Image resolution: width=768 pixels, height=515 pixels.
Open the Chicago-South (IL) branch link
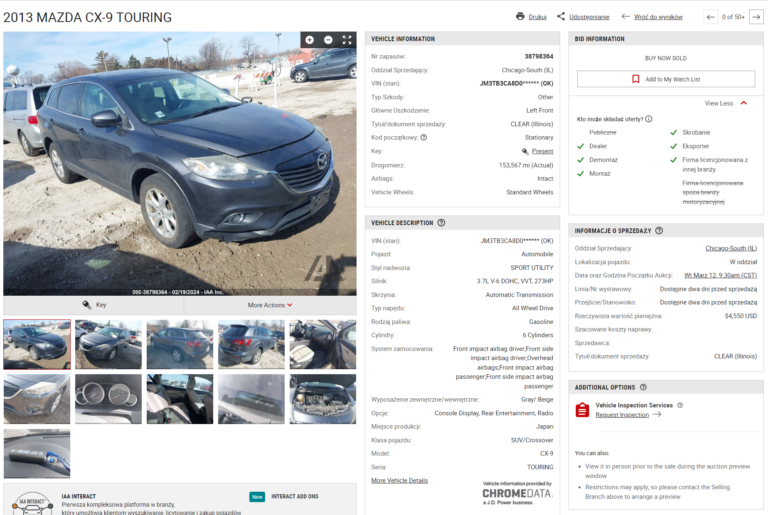tap(731, 248)
